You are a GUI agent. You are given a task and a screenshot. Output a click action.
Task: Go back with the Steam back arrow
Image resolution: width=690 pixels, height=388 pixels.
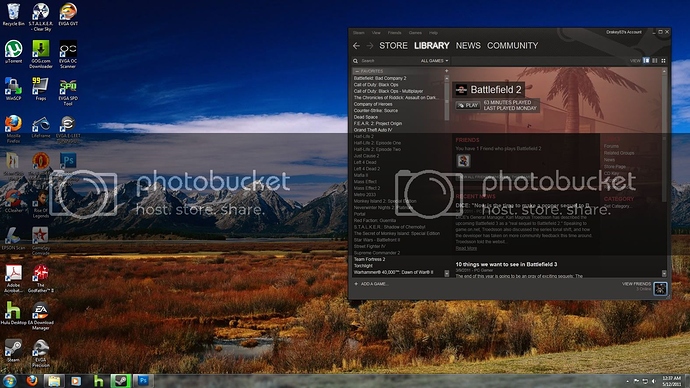point(356,46)
